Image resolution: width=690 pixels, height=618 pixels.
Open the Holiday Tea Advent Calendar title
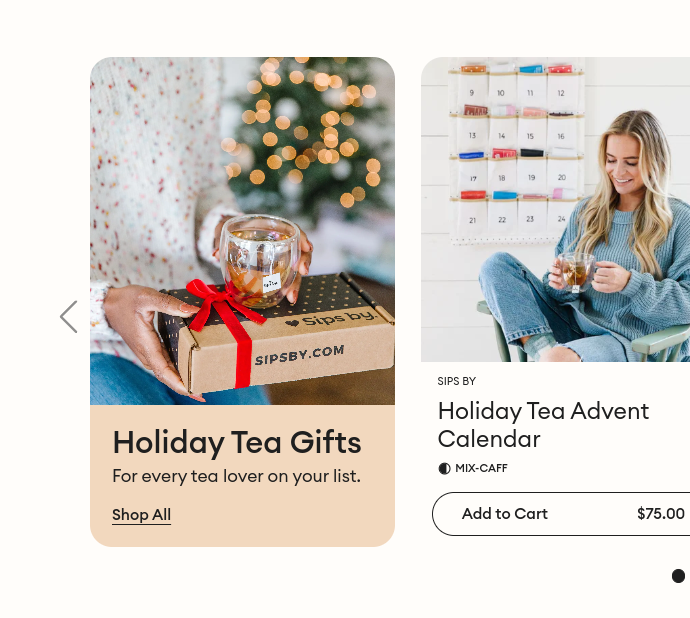[543, 425]
